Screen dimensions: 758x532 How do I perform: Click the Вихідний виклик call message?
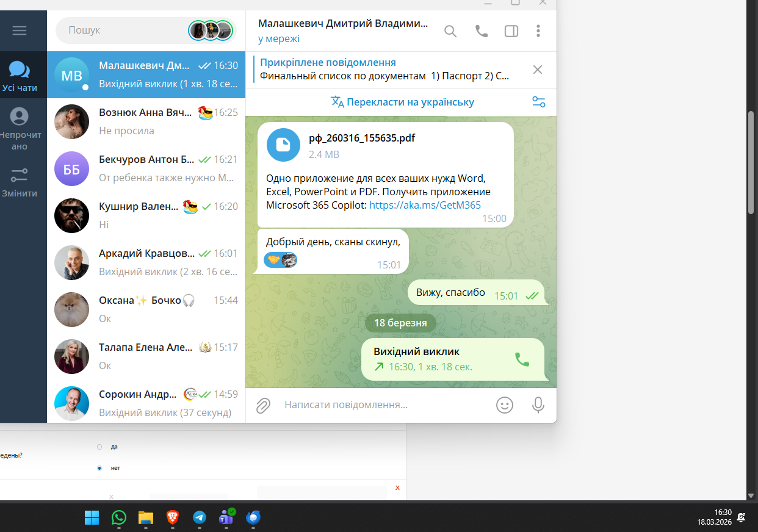tap(452, 359)
